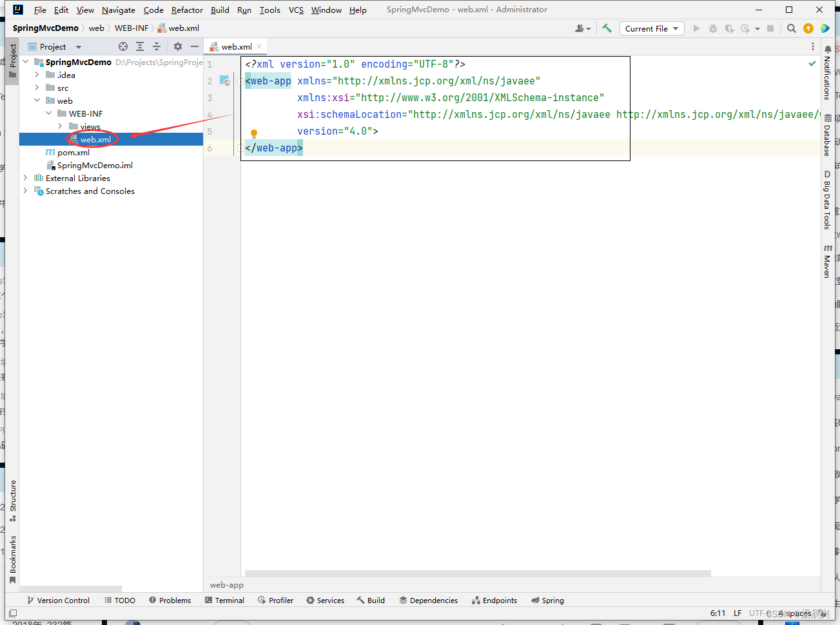
Task: Click the Run with Coverage icon
Action: (x=730, y=28)
